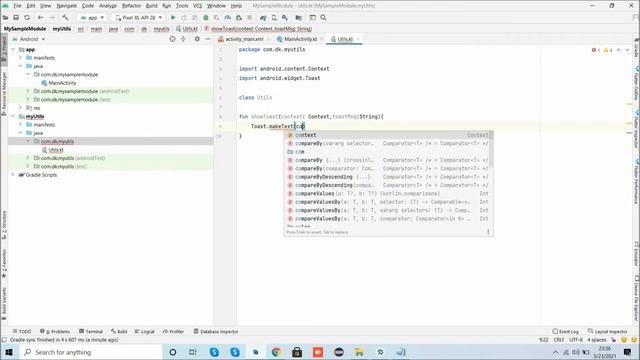The image size is (640, 360).
Task: Select the 'com' package suggestion
Action: coord(388,152)
